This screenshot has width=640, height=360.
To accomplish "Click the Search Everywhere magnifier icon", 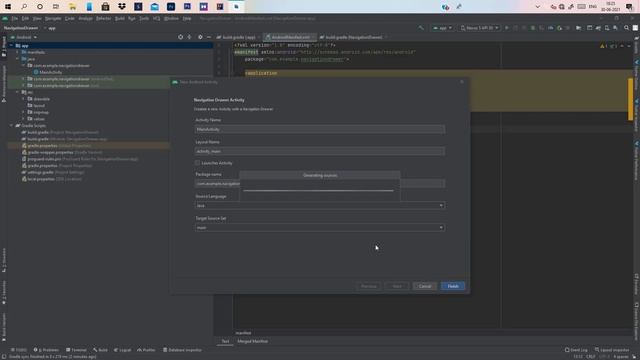I will click(627, 28).
